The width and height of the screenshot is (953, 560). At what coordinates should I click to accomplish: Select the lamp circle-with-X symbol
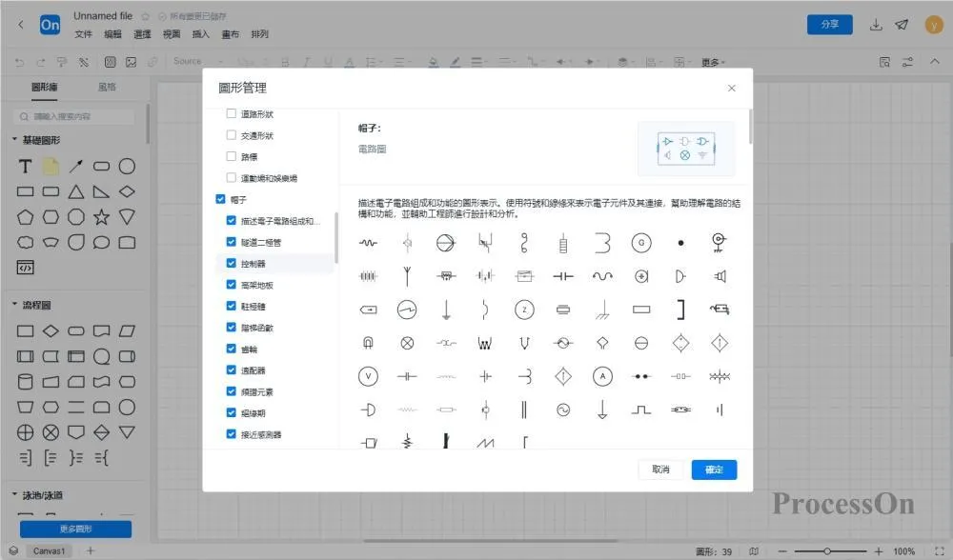click(407, 343)
